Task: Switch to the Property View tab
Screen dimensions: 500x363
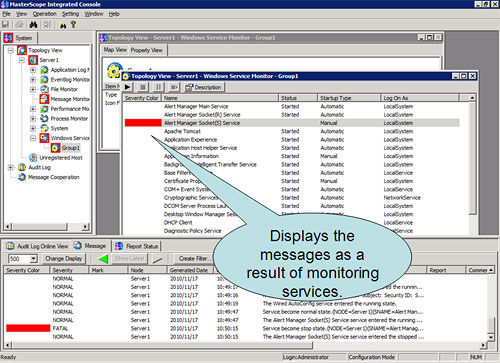Action: click(146, 50)
